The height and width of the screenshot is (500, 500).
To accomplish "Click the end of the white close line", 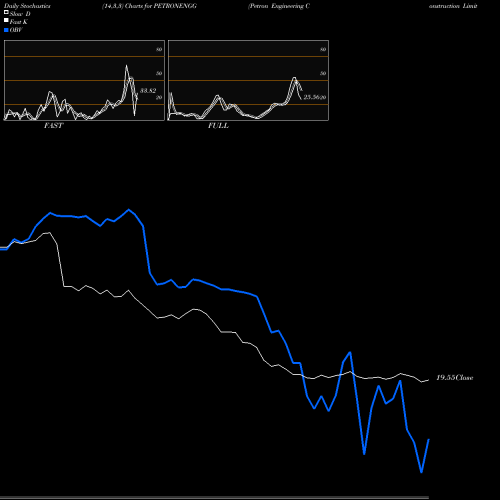I will pos(428,380).
